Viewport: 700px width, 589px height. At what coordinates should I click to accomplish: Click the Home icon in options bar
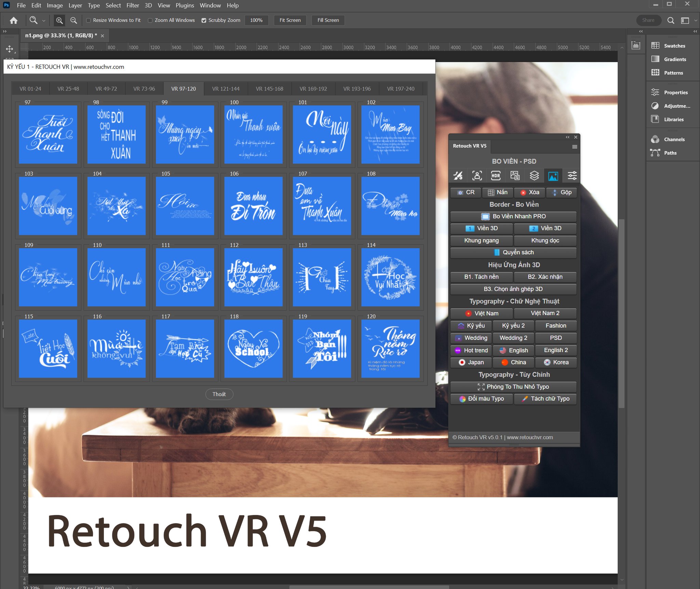[14, 21]
